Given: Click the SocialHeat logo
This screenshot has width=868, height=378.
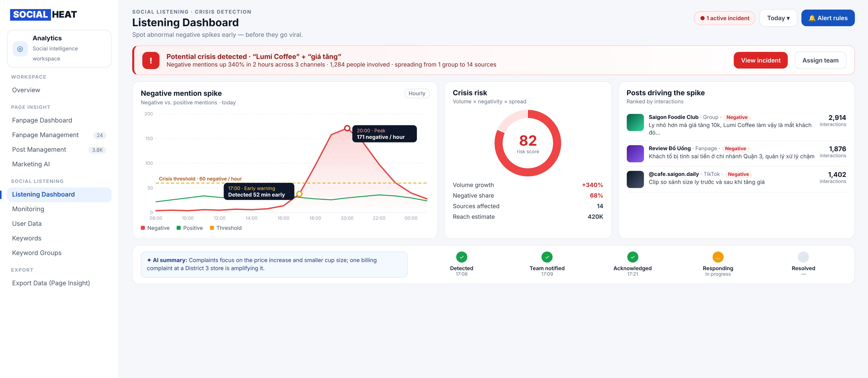Looking at the screenshot, I should pyautogui.click(x=43, y=14).
